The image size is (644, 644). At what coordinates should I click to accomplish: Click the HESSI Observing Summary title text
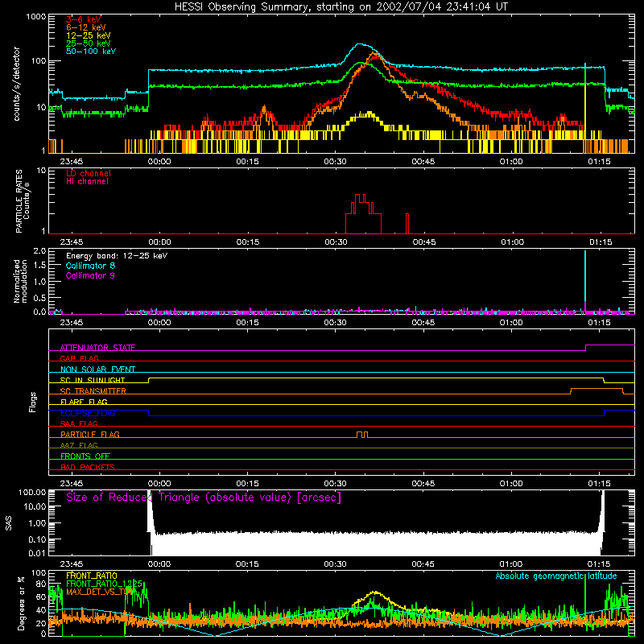point(341,7)
